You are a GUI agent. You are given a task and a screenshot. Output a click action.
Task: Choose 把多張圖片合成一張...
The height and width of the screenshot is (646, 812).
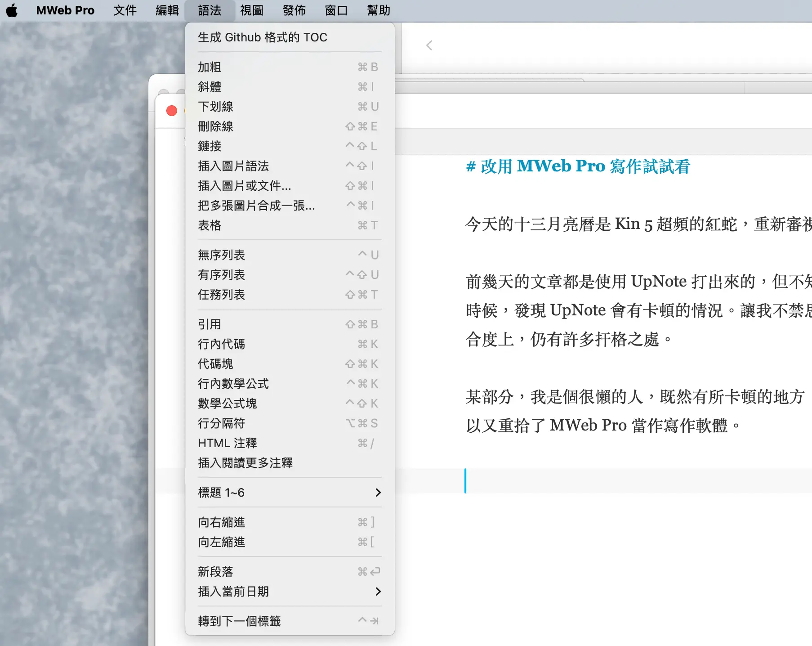pyautogui.click(x=290, y=206)
